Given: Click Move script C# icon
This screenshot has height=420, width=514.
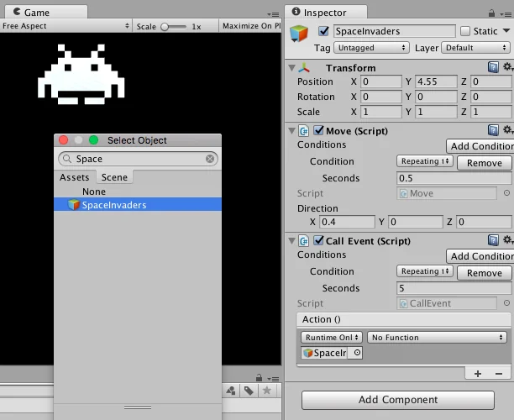Looking at the screenshot, I should click(x=303, y=131).
